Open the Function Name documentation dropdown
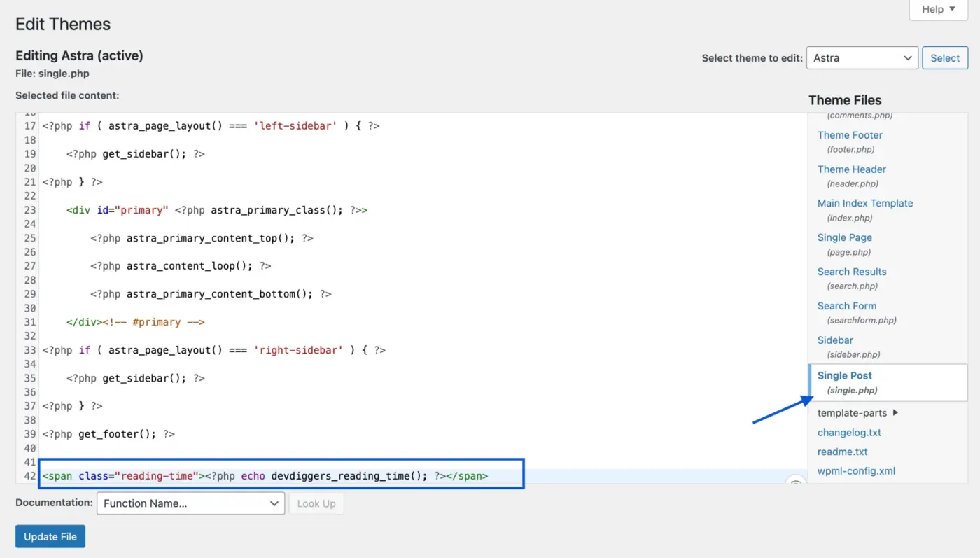Viewport: 980px width, 558px height. point(190,503)
